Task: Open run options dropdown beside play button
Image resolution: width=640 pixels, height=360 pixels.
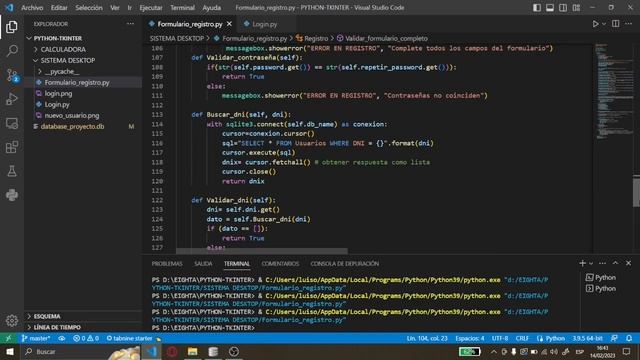Action: click(604, 24)
